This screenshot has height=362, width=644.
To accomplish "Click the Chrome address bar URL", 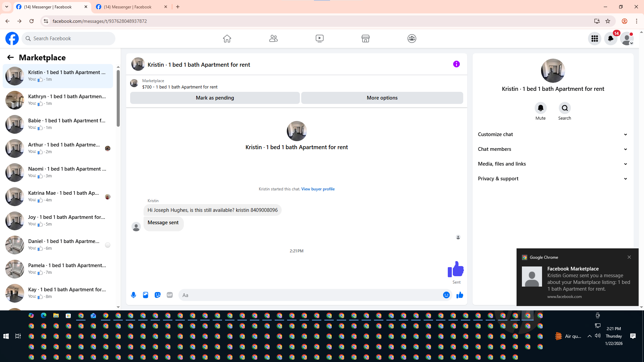I will [100, 21].
